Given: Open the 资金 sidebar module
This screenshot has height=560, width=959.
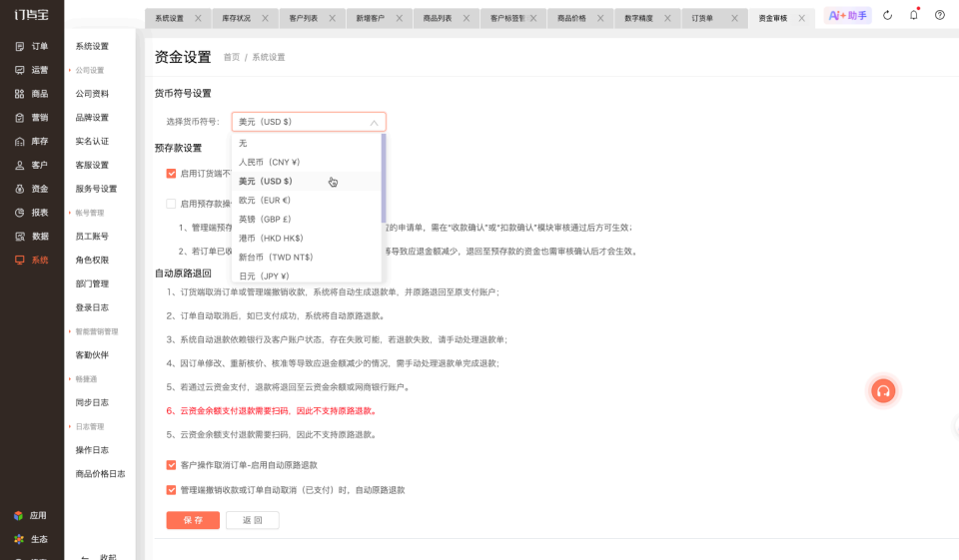Looking at the screenshot, I should tap(31, 189).
